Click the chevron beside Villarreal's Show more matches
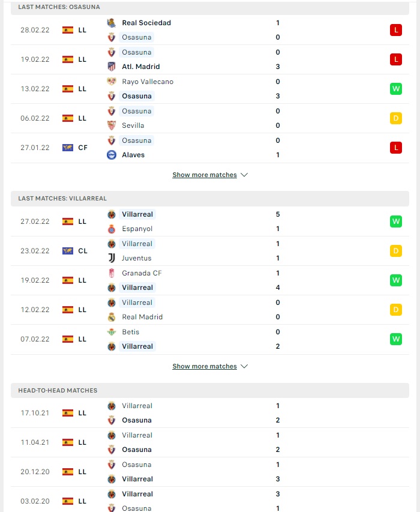Screen dimensions: 420x512 244,366
